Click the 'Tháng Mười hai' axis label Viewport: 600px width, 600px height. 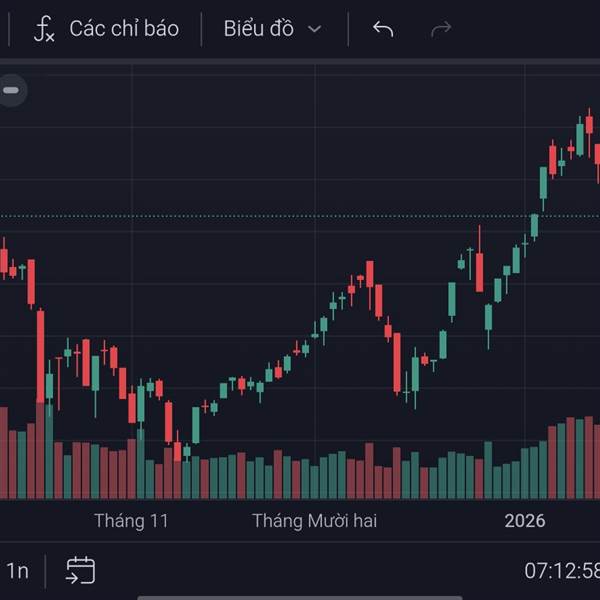(x=314, y=521)
